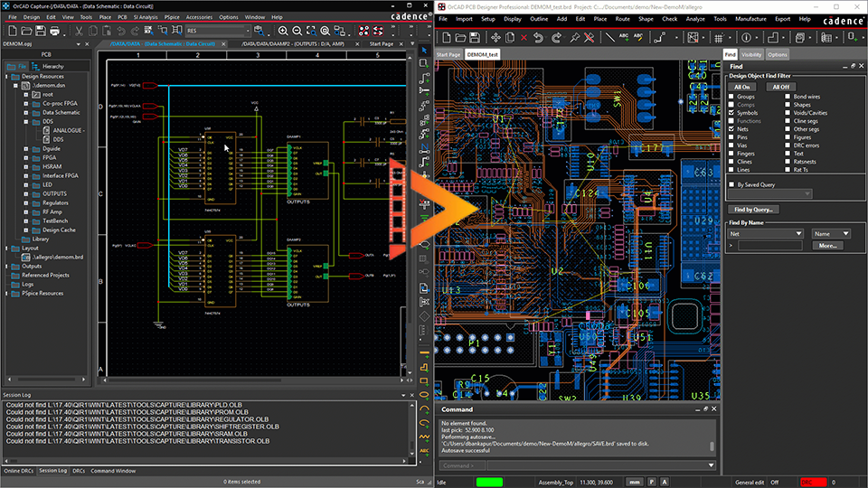Click red cross-probe nodes icon in Capture toolbar
The height and width of the screenshot is (488, 868).
[363, 31]
